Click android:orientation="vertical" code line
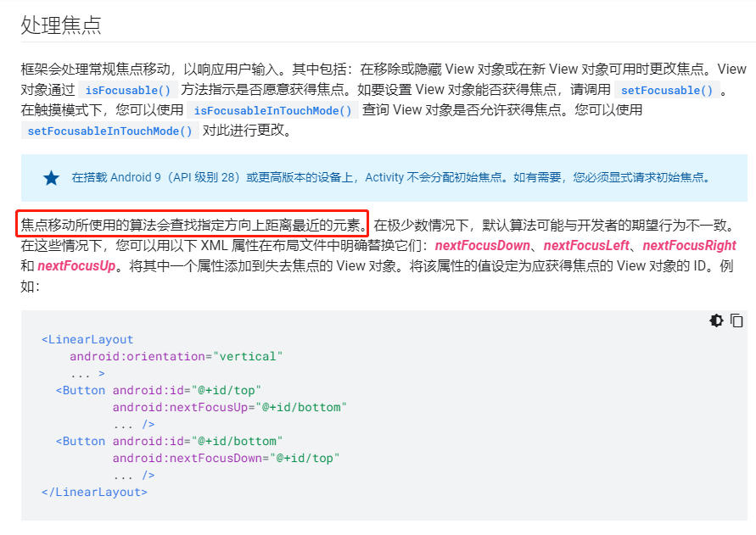 click(176, 356)
